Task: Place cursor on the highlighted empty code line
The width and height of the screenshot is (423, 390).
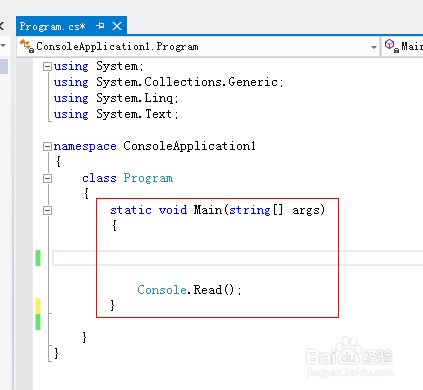Action: click(x=237, y=258)
